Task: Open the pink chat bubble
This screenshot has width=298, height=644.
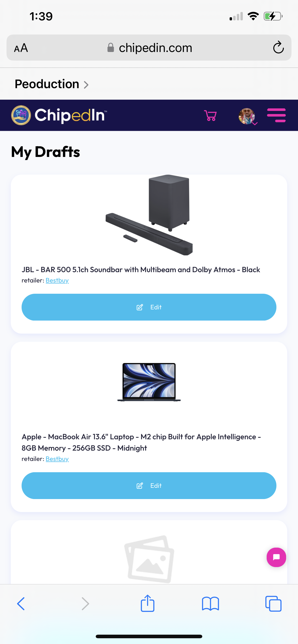Action: 276,557
